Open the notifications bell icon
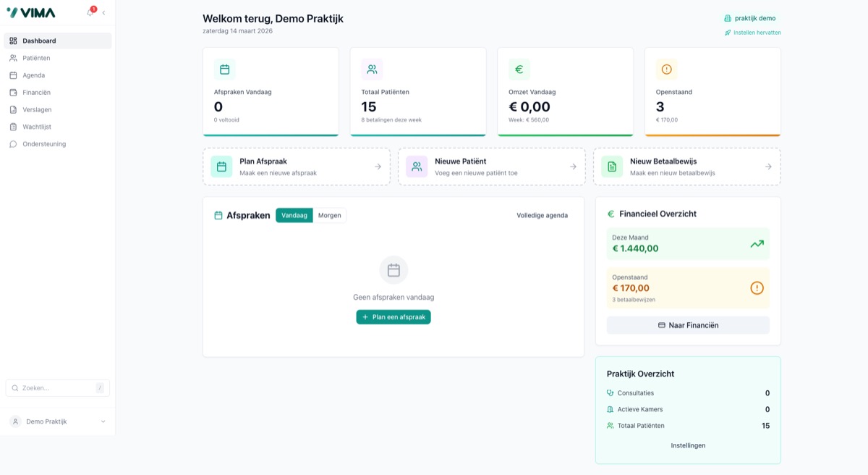Viewport: 868px width, 475px height. point(90,12)
